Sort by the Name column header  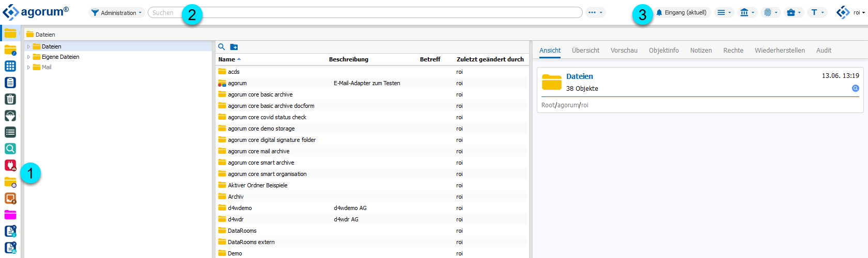227,59
